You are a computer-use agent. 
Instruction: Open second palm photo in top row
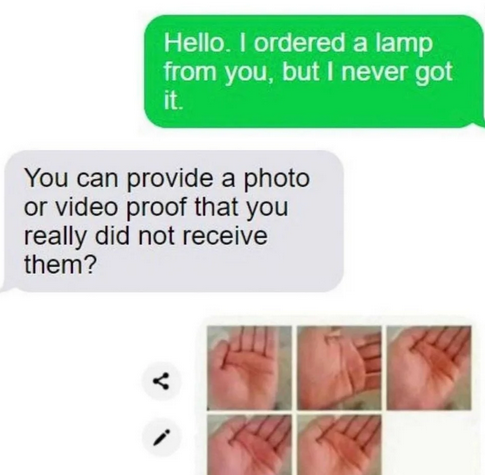coord(339,368)
